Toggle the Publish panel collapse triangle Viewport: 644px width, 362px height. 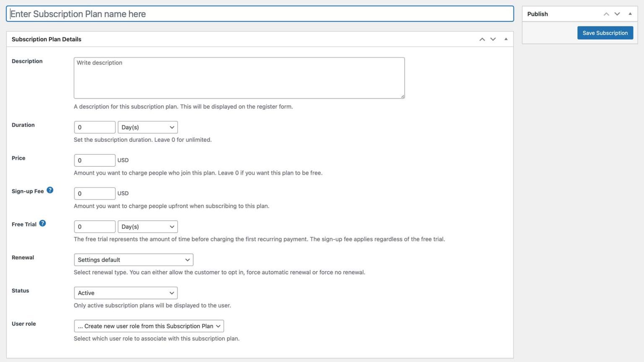pyautogui.click(x=630, y=14)
